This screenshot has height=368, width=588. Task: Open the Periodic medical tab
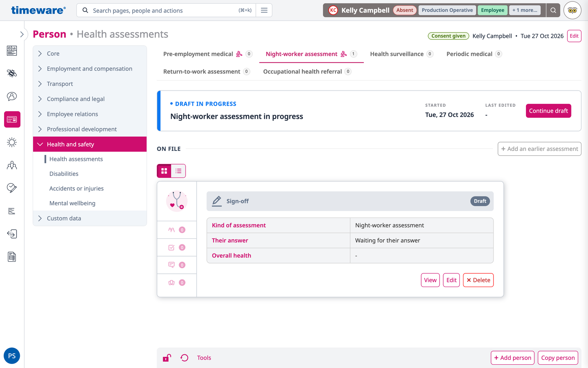coord(474,54)
